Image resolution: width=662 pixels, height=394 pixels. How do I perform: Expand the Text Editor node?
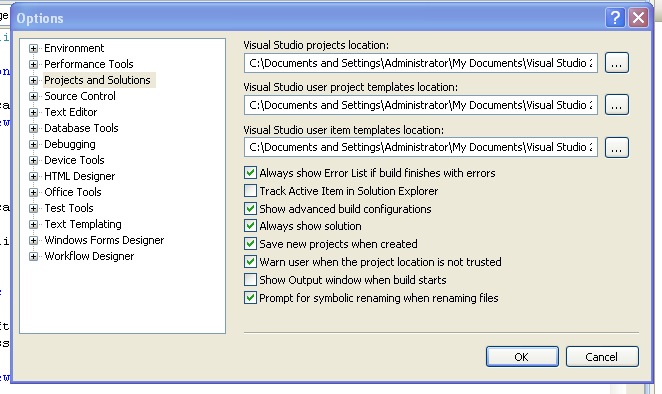(x=33, y=112)
